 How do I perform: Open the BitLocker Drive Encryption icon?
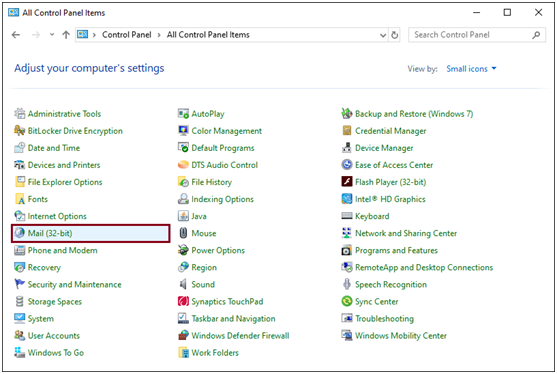click(20, 131)
